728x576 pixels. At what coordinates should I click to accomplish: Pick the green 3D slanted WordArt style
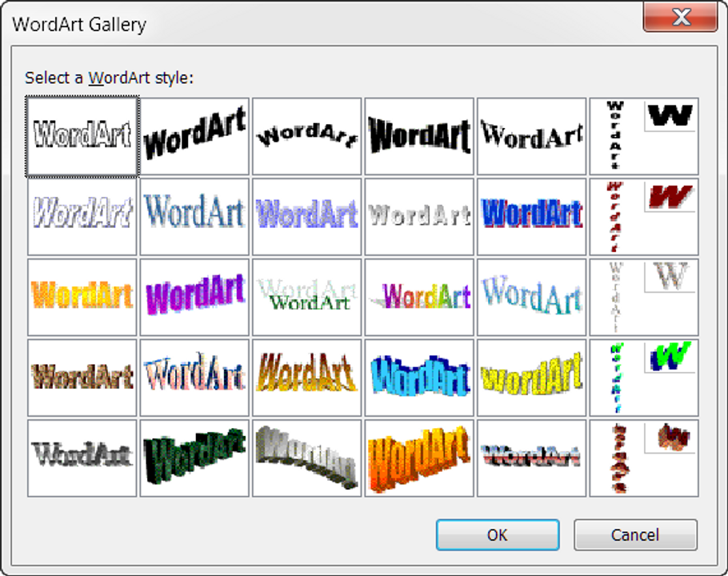point(194,457)
